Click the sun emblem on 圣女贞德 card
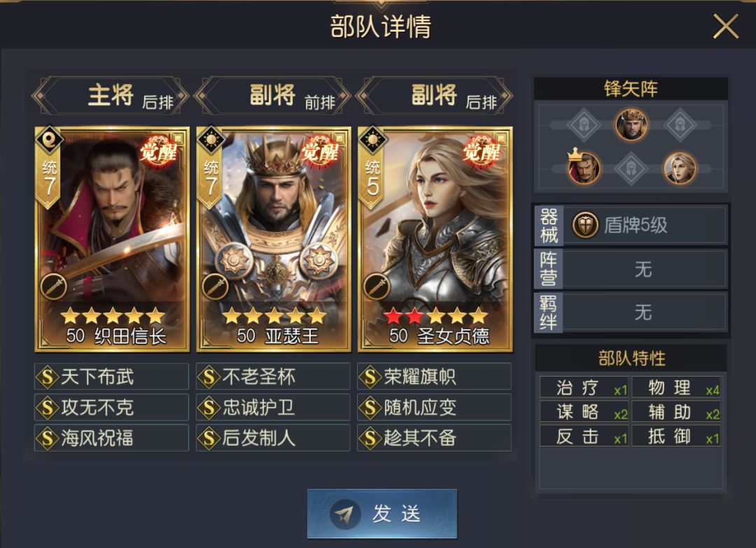756x548 pixels. click(372, 140)
